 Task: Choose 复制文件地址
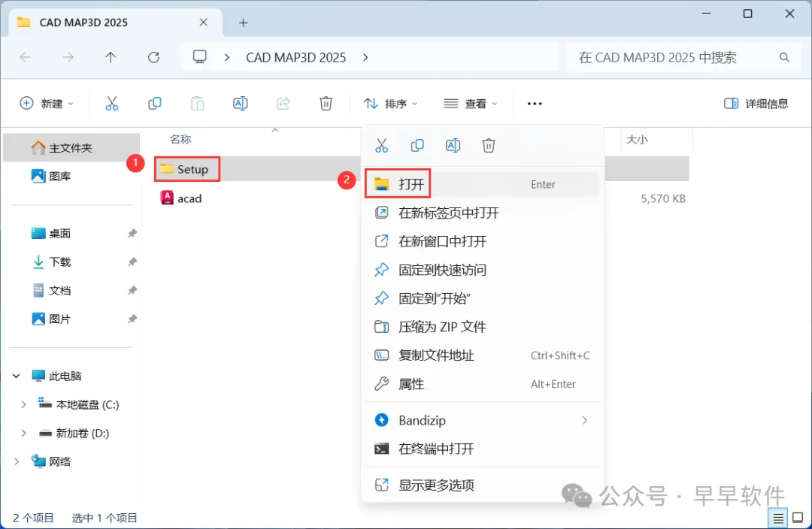point(482,355)
